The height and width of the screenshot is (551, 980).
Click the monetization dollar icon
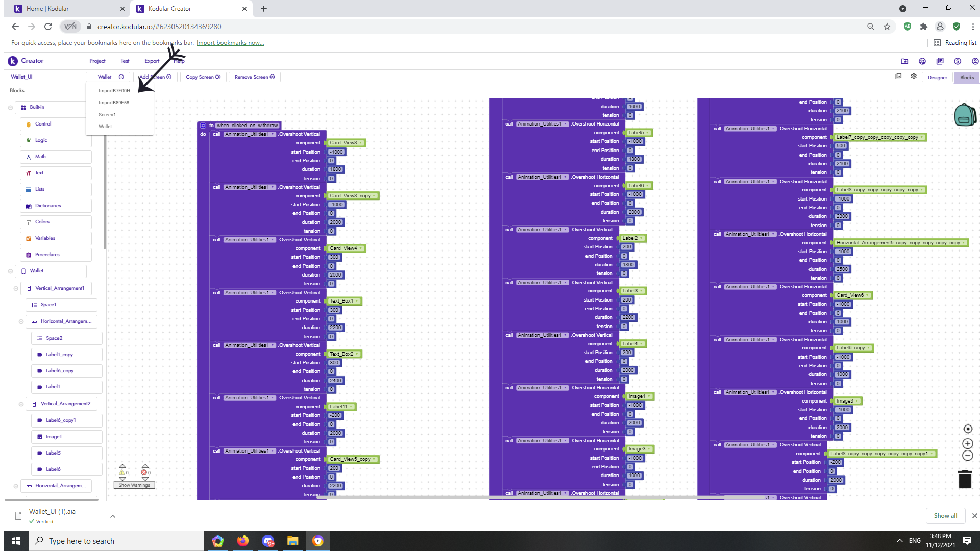click(x=958, y=61)
